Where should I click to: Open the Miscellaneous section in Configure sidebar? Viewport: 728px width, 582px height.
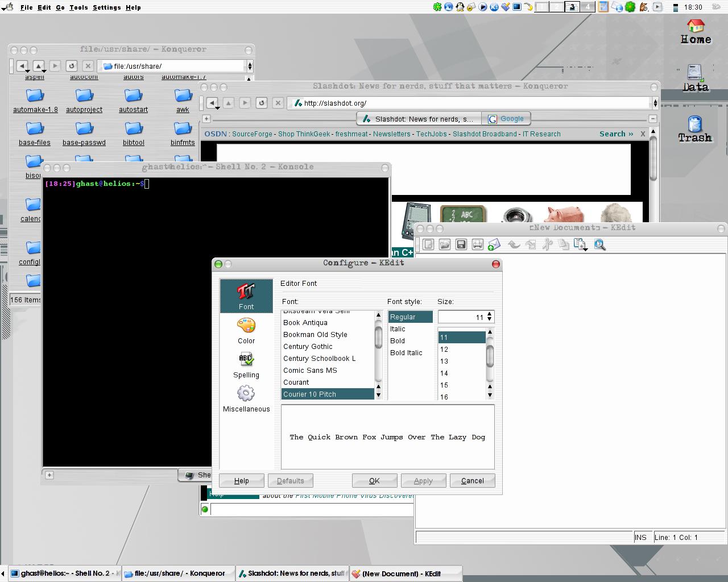tap(246, 399)
